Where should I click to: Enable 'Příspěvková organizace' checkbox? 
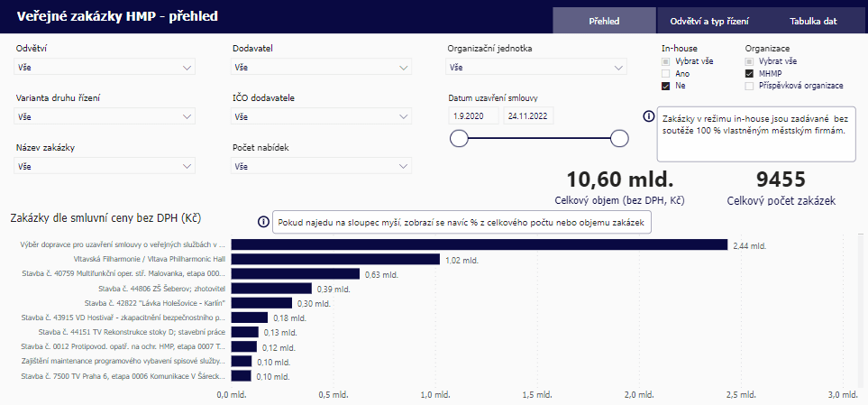click(x=749, y=86)
